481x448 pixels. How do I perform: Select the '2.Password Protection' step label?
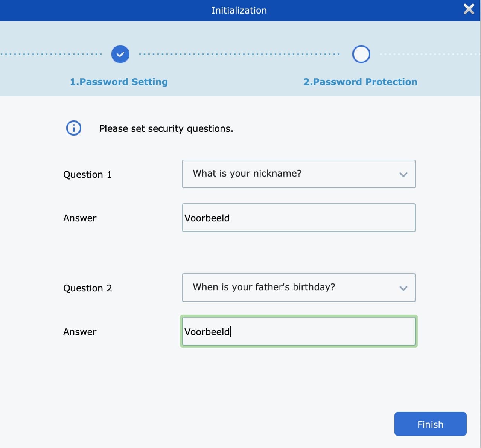pyautogui.click(x=360, y=82)
